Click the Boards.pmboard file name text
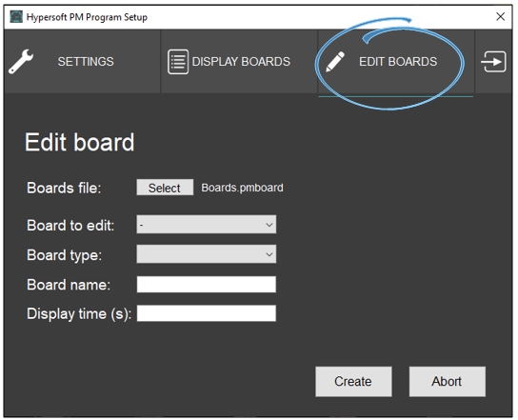 [242, 188]
